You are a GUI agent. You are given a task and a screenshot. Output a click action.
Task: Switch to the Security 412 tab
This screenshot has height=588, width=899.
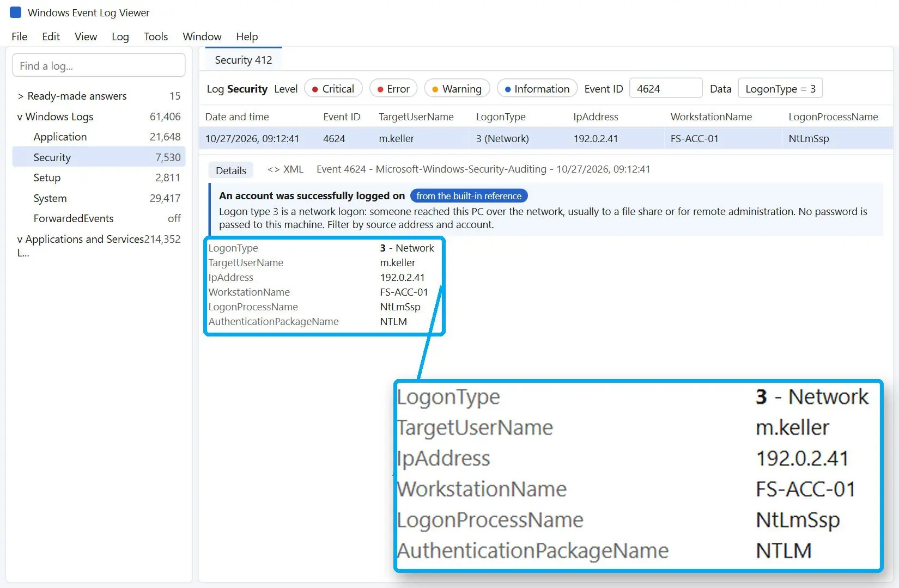244,60
